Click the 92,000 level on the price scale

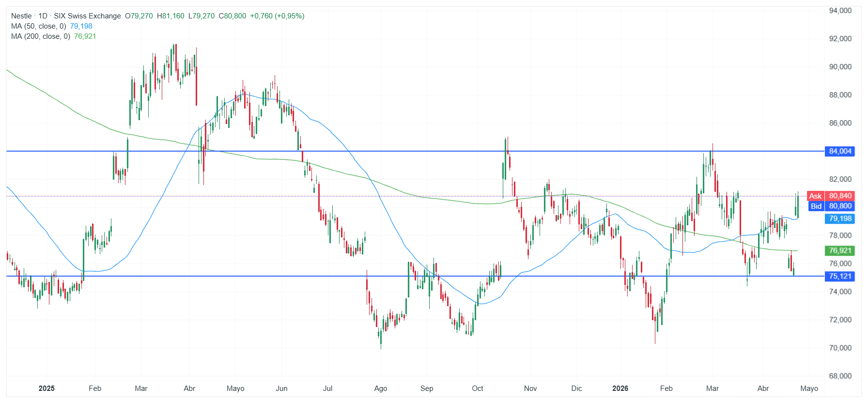[x=840, y=39]
